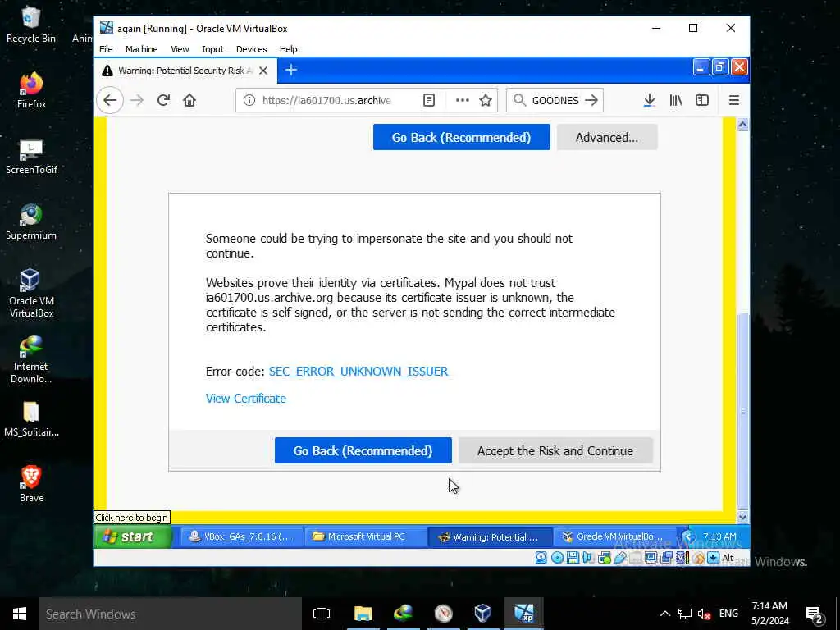Switch to VBox_GAs_7.0.16 taskbar item
Screen dimensions: 840x630
tap(242, 536)
